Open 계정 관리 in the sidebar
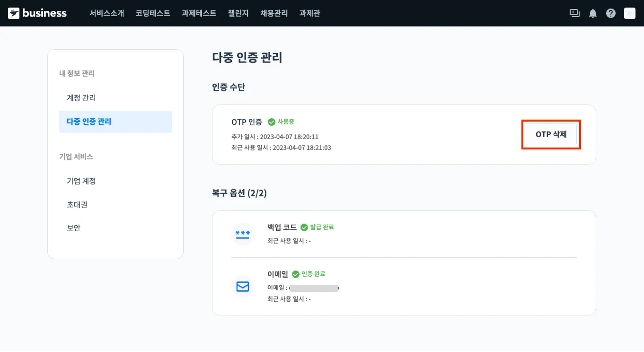The height and width of the screenshot is (352, 644). pos(81,98)
